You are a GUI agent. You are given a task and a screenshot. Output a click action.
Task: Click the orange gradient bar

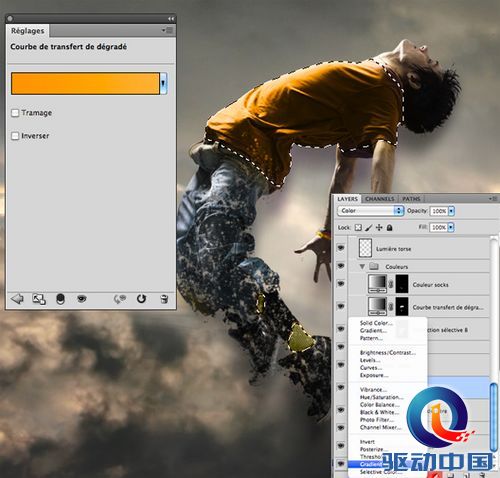click(x=85, y=84)
